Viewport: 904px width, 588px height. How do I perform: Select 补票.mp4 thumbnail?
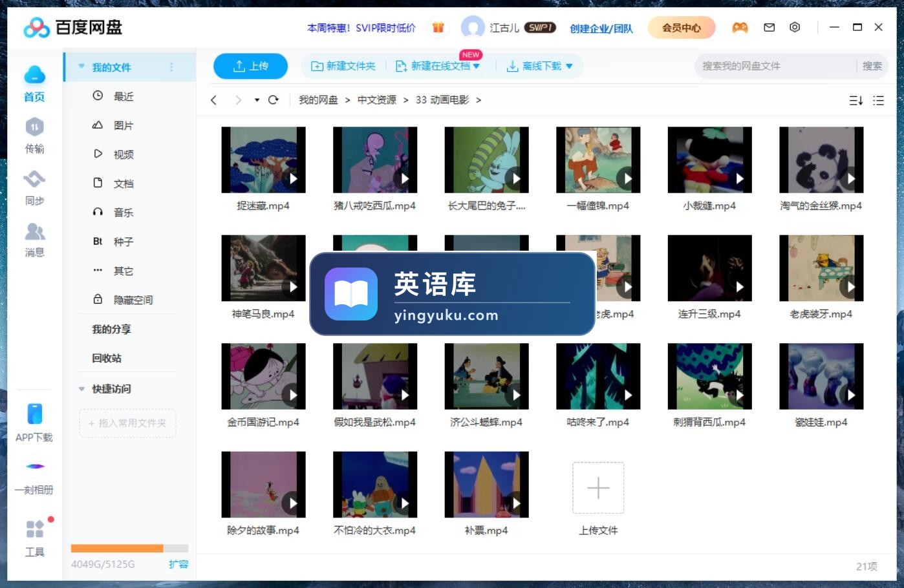coord(487,485)
